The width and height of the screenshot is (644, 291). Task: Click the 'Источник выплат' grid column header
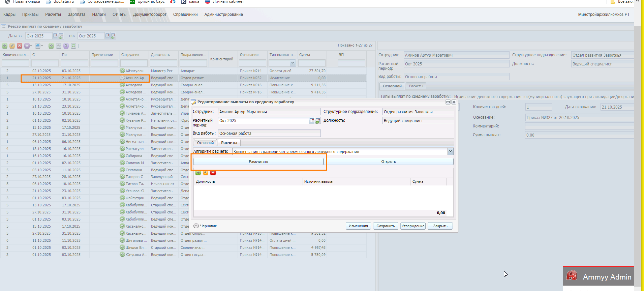(x=356, y=181)
